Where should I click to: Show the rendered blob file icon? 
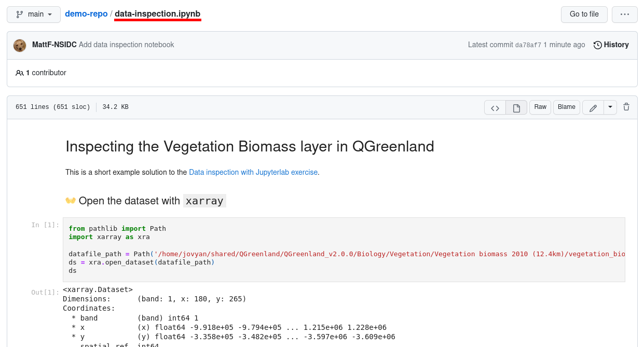(x=516, y=107)
